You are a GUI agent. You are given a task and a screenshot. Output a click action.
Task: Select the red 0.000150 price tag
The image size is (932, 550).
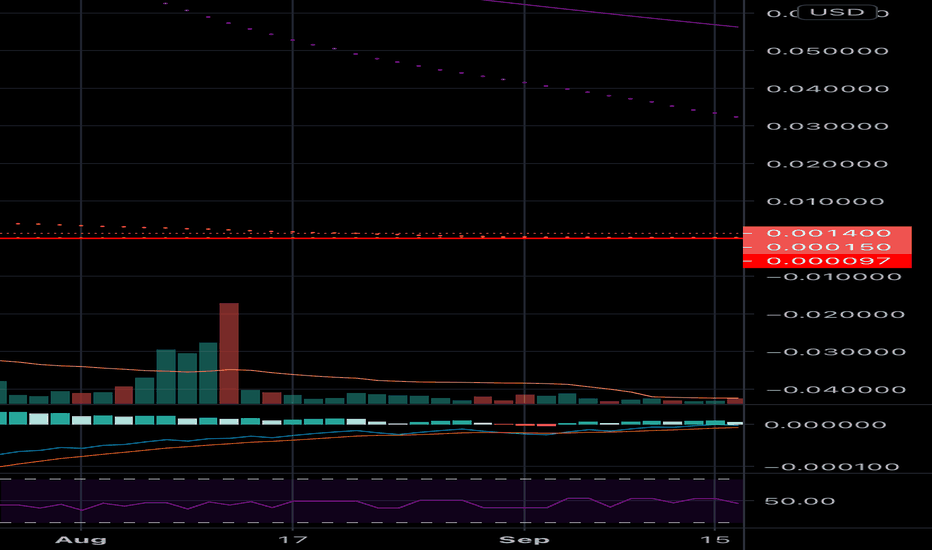[x=827, y=247]
